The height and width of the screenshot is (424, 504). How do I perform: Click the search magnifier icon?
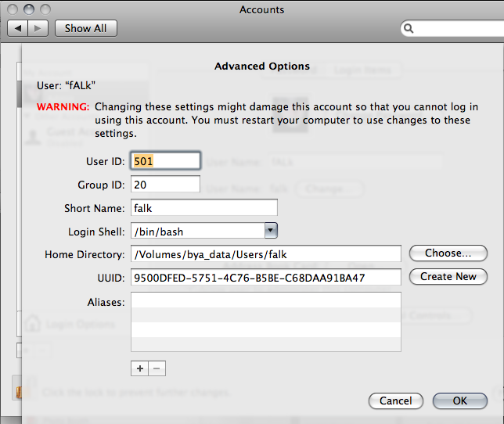coord(409,29)
